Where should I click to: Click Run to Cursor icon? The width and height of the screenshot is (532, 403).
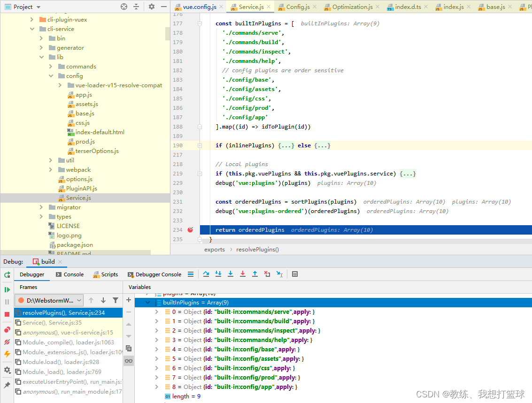tap(279, 274)
